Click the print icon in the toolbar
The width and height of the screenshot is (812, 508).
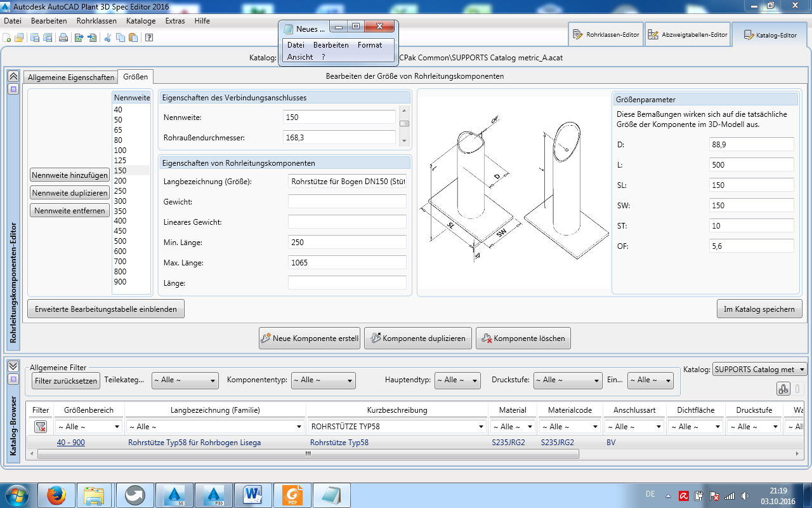click(x=63, y=37)
